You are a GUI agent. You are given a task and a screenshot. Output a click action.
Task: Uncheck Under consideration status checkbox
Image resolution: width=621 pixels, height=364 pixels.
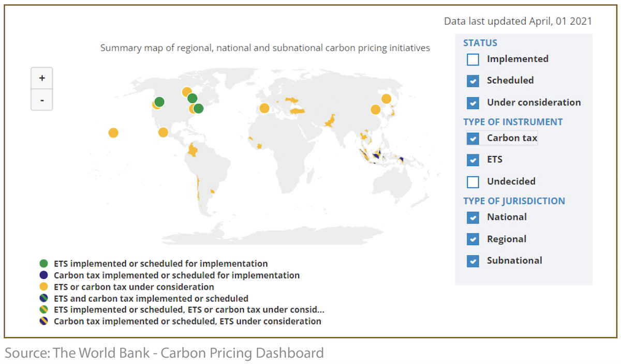[472, 102]
